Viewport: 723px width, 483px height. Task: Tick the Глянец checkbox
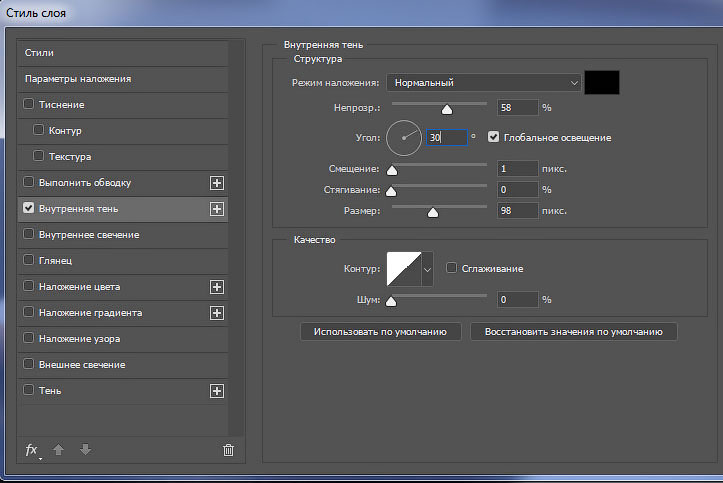point(29,260)
